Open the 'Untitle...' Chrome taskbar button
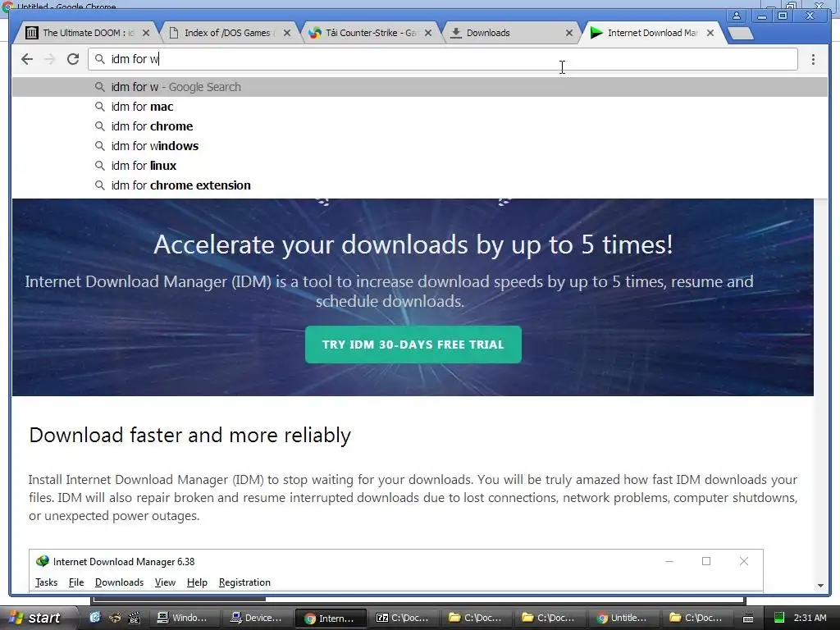Image resolution: width=840 pixels, height=630 pixels. tap(623, 618)
